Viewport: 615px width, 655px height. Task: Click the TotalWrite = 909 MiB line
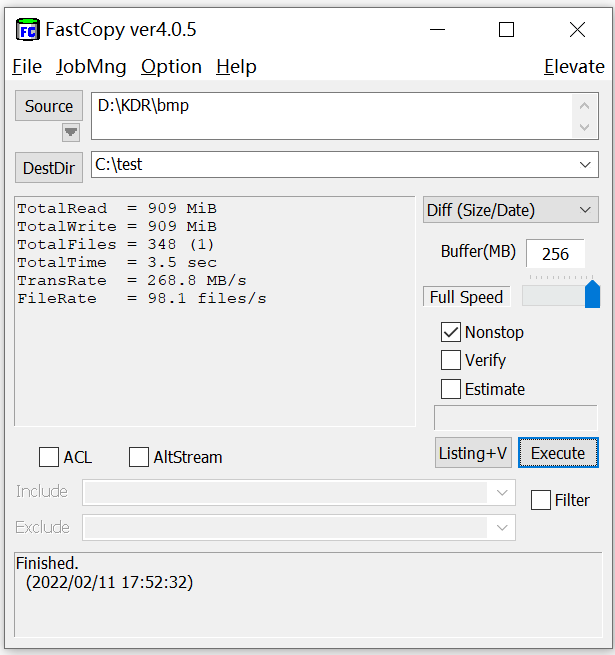point(117,226)
